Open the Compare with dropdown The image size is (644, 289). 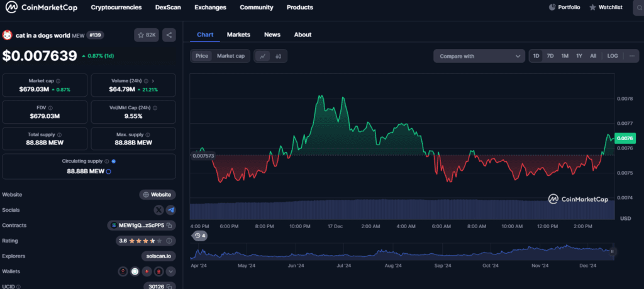tap(479, 57)
